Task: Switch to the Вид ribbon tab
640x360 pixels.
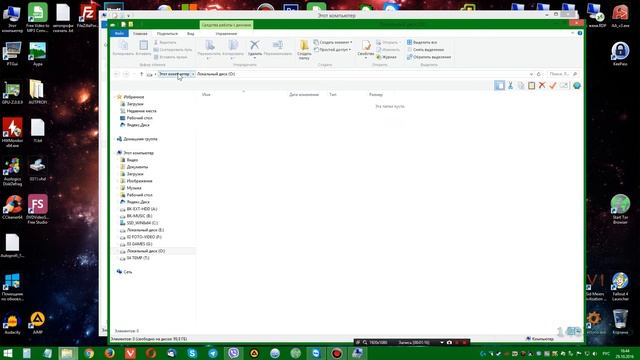Action: pos(191,33)
